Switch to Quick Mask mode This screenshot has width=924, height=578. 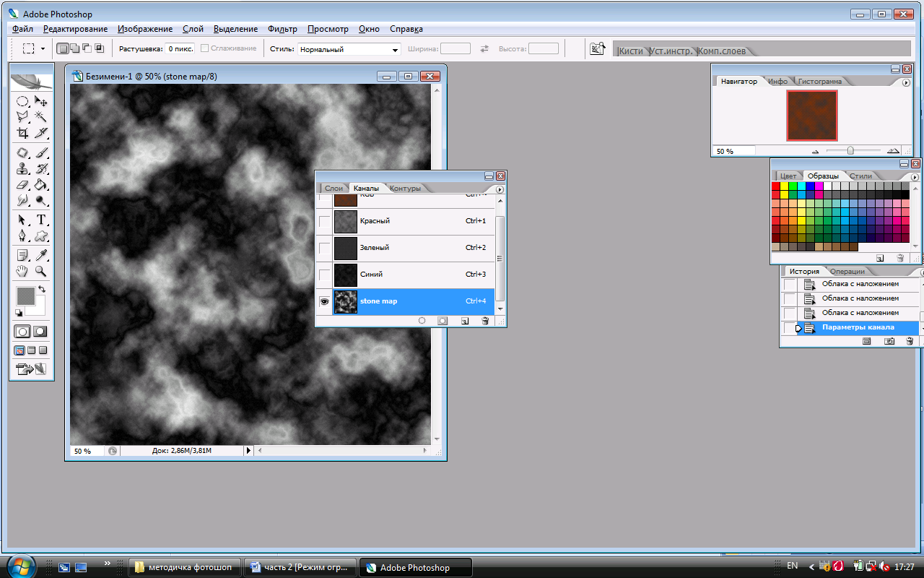[x=40, y=332]
